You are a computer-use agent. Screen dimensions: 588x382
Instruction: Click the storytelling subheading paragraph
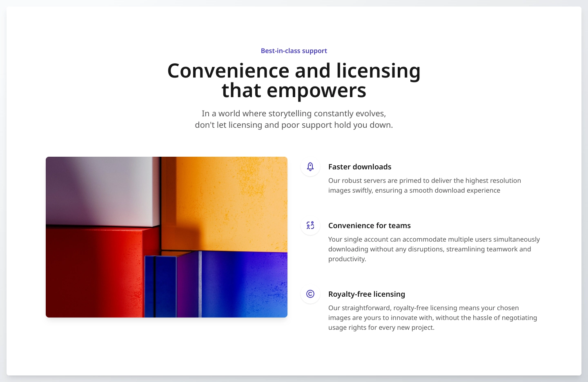(294, 119)
